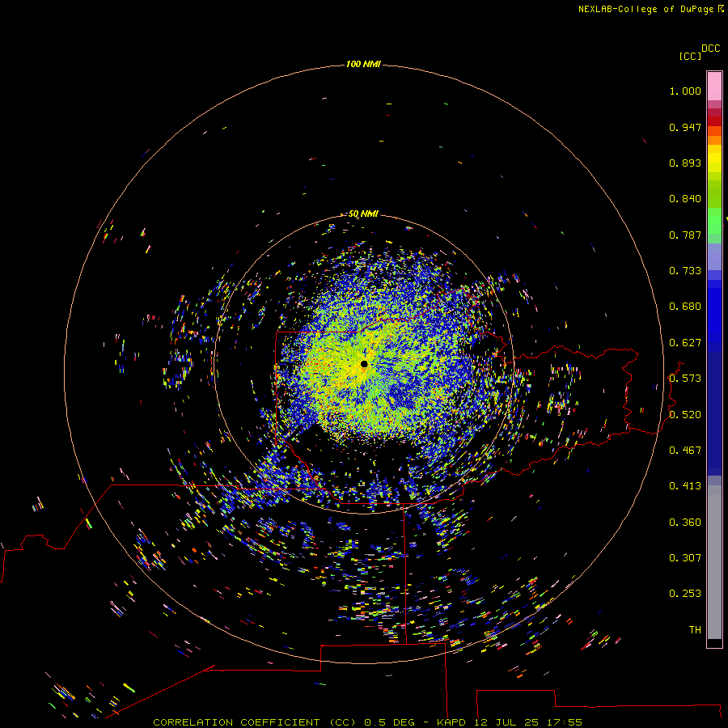Click the pink segment of the color bar

(x=714, y=87)
